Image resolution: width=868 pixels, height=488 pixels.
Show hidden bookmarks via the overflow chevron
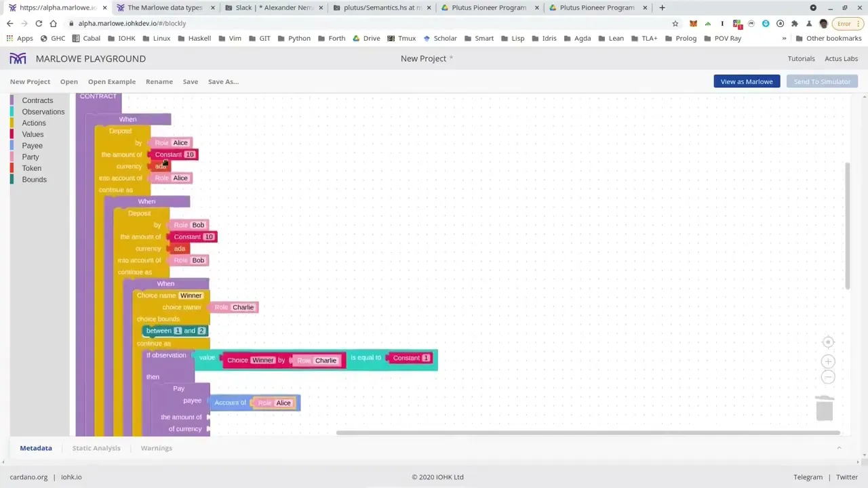(785, 39)
